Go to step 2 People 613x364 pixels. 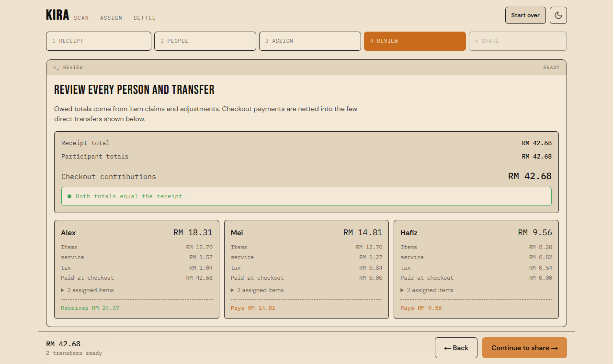pyautogui.click(x=205, y=41)
